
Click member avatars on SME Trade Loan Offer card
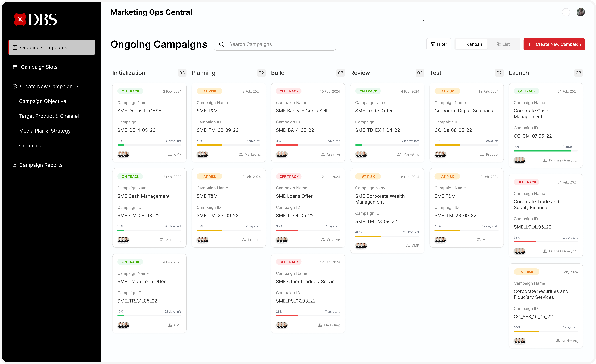coord(123,325)
